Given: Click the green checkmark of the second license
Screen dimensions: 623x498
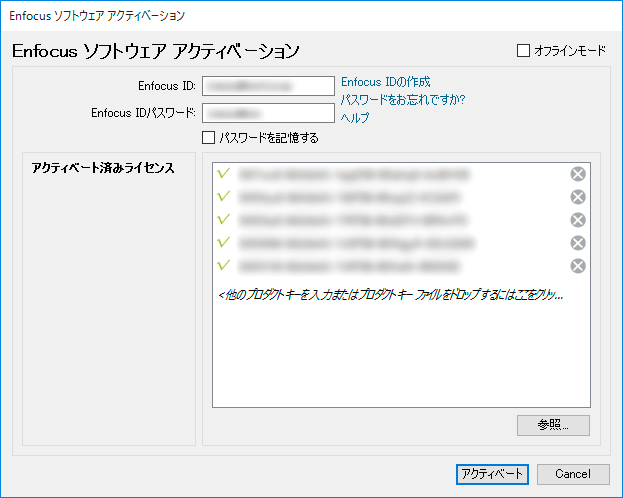Looking at the screenshot, I should point(224,196).
